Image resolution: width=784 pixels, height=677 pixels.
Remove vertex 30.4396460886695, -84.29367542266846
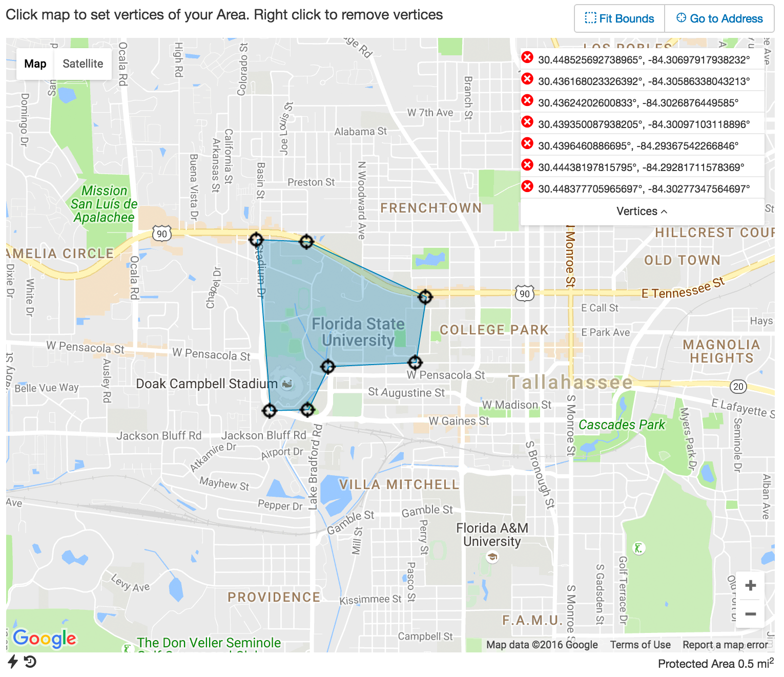(527, 143)
